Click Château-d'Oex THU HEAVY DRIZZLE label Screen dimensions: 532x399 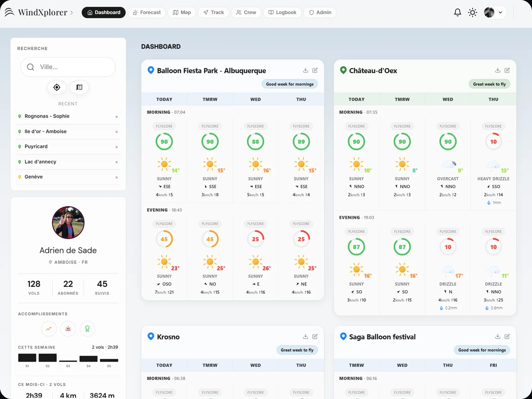coord(493,179)
